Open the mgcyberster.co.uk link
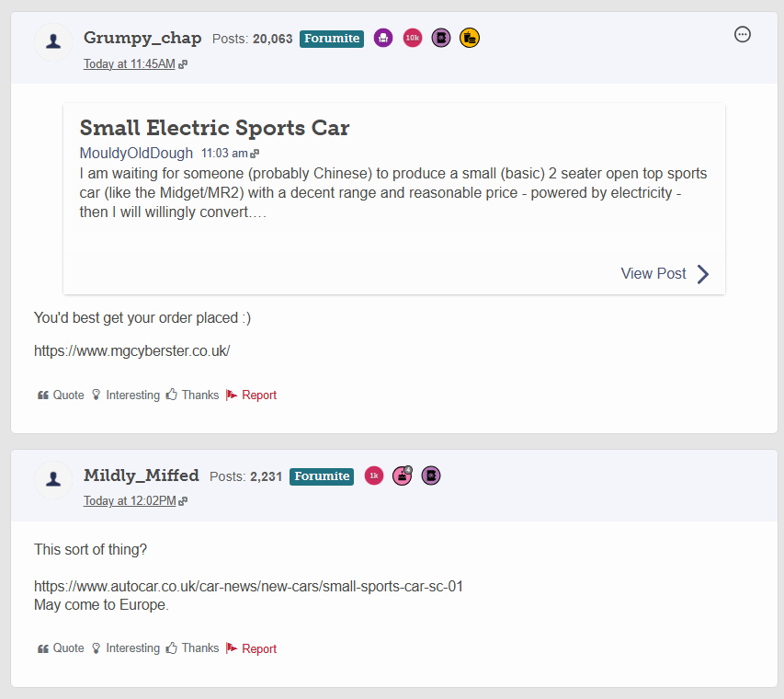This screenshot has height=699, width=784. coord(131,350)
